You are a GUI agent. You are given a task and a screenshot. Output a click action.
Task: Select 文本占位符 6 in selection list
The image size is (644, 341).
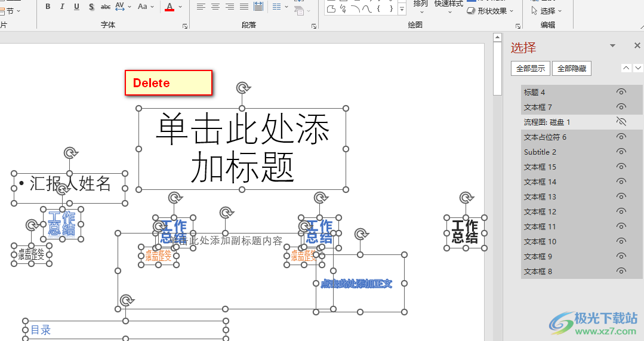(545, 137)
